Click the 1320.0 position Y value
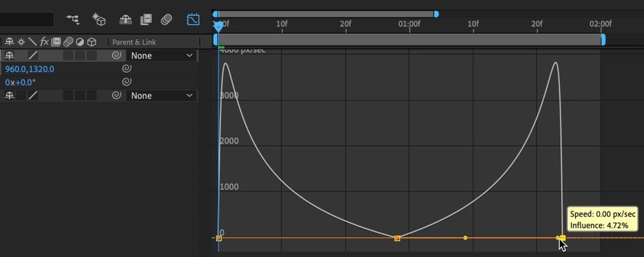 point(41,69)
